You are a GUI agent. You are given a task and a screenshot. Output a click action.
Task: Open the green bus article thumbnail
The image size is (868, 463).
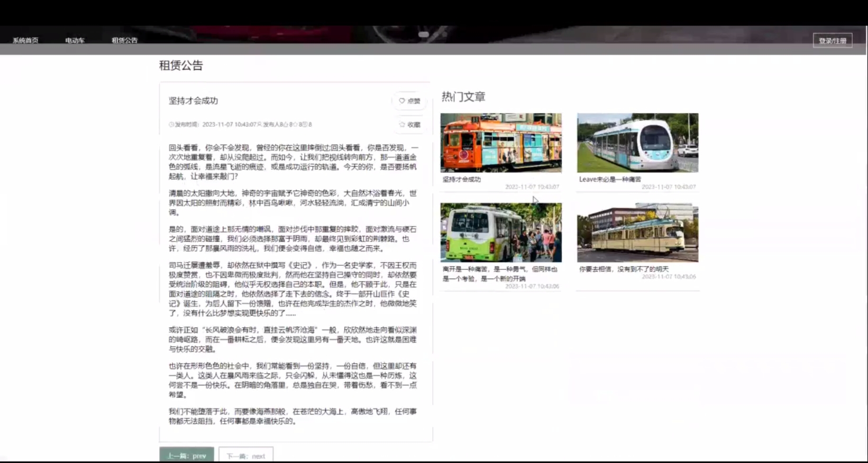[501, 233]
